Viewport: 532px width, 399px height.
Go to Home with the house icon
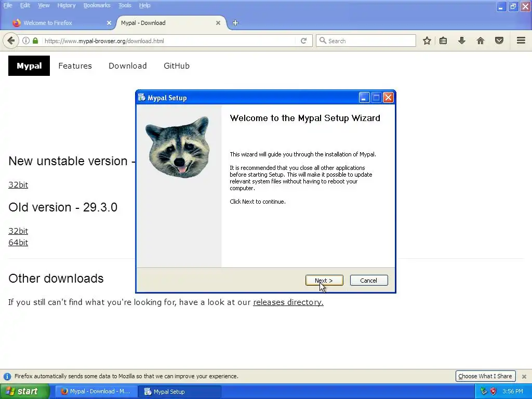click(481, 41)
